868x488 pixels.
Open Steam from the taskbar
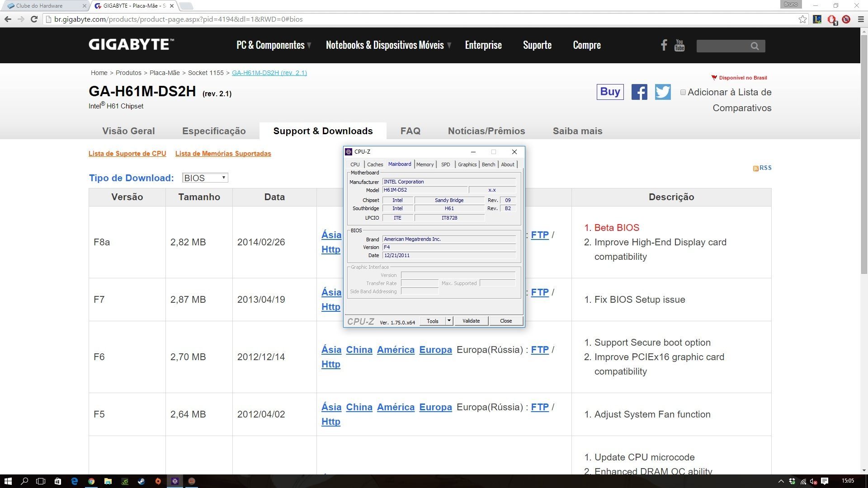142,481
